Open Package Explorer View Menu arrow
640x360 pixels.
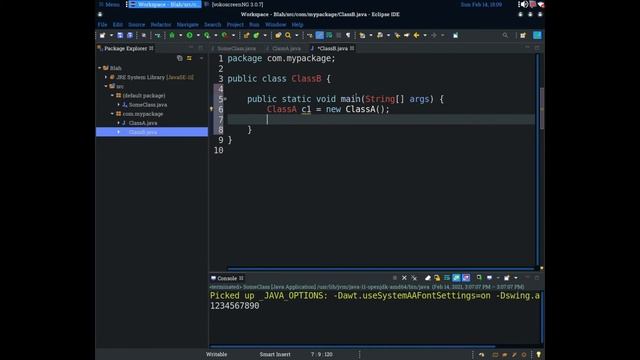pos(201,58)
